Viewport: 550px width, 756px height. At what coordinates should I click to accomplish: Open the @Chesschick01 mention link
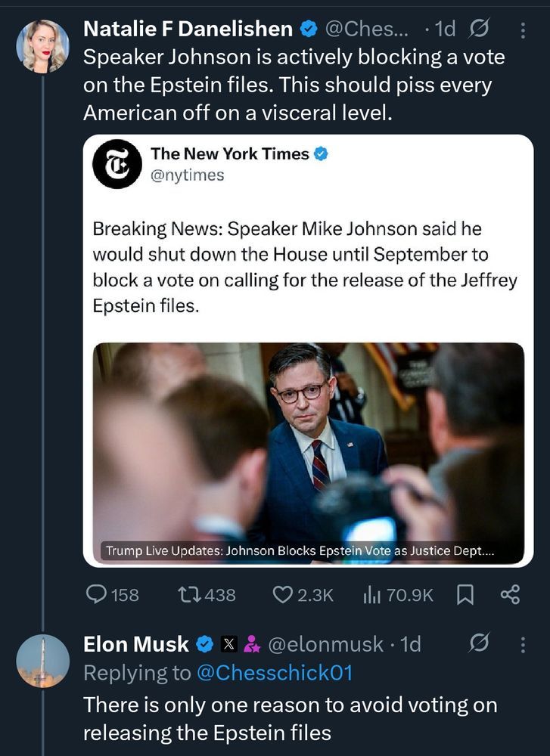(273, 673)
